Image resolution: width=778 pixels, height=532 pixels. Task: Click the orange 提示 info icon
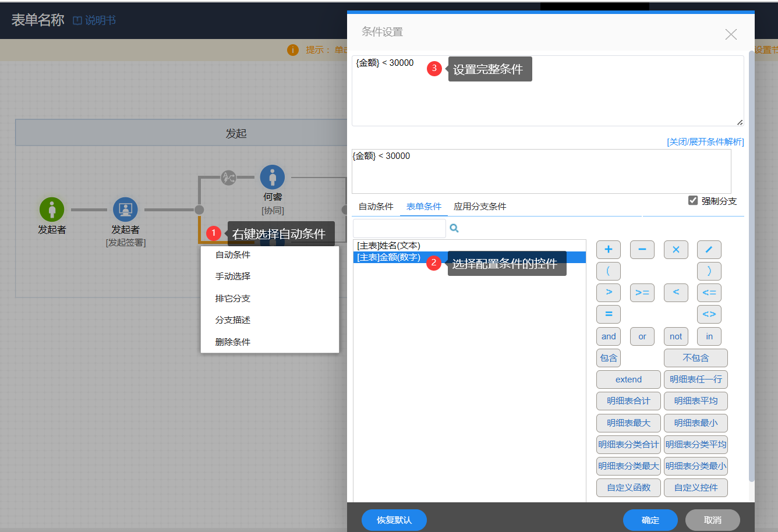pyautogui.click(x=293, y=50)
